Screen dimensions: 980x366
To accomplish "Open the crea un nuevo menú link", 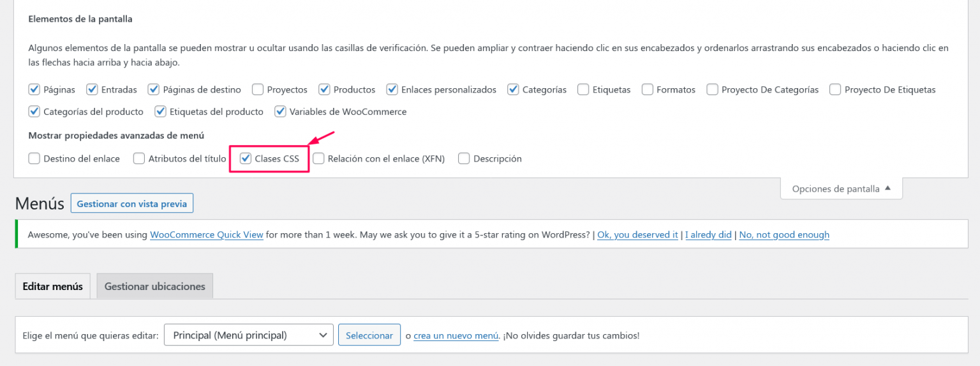I will [x=456, y=335].
